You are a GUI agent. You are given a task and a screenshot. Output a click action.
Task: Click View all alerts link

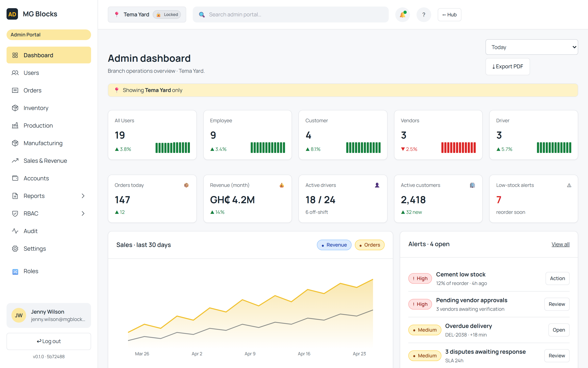click(x=560, y=244)
